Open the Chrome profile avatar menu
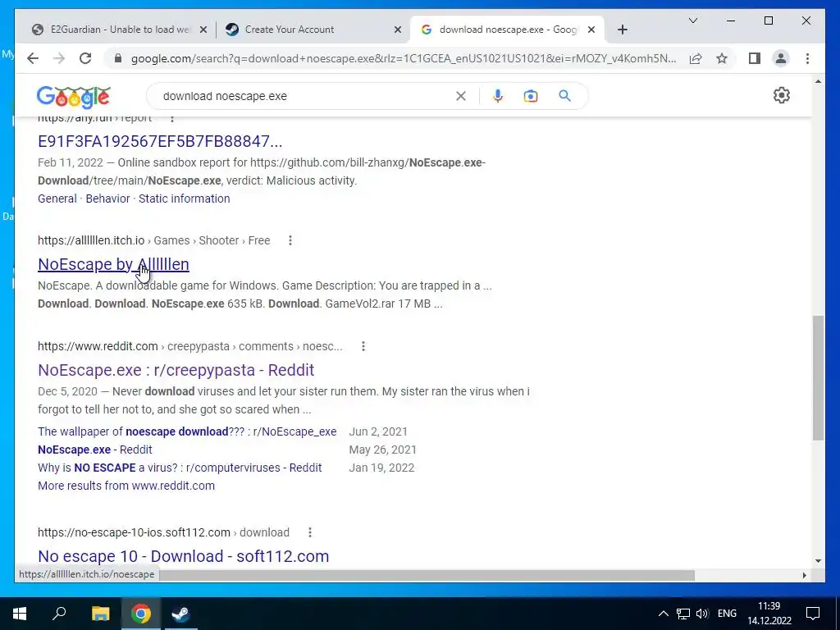Image resolution: width=840 pixels, height=630 pixels. [781, 58]
